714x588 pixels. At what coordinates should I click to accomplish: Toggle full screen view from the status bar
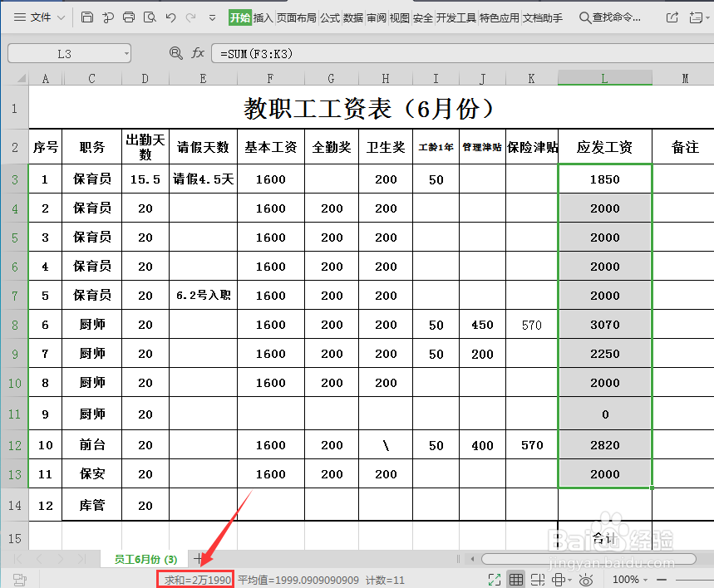[495, 579]
